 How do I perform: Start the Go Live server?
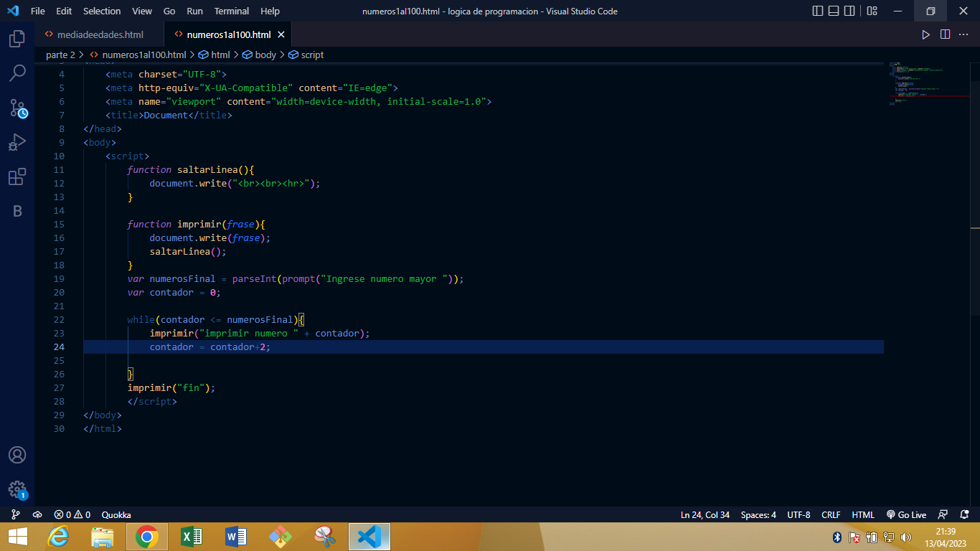[906, 514]
